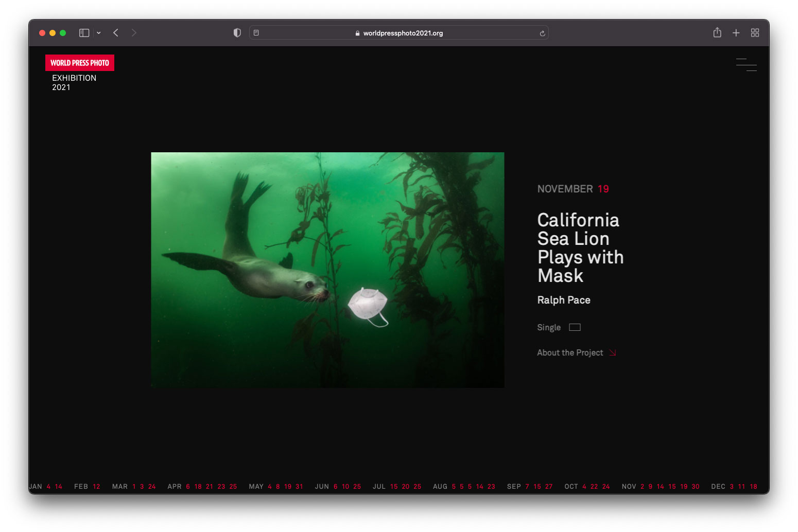Viewport: 798px width, 532px height.
Task: Click the NOVEMBER 19 date heading
Action: tap(573, 189)
